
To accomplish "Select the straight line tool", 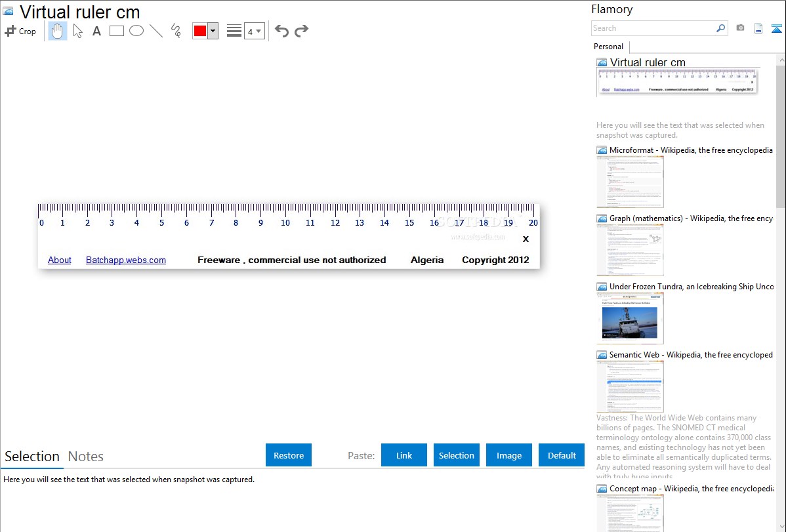I will pos(156,31).
